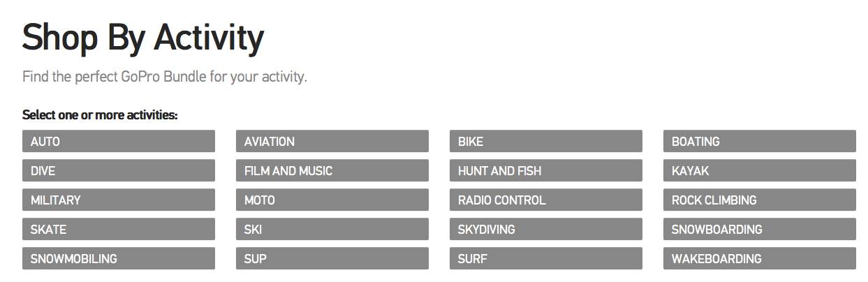Select WAKEBOARDING activity button
The height and width of the screenshot is (282, 868).
tap(759, 258)
